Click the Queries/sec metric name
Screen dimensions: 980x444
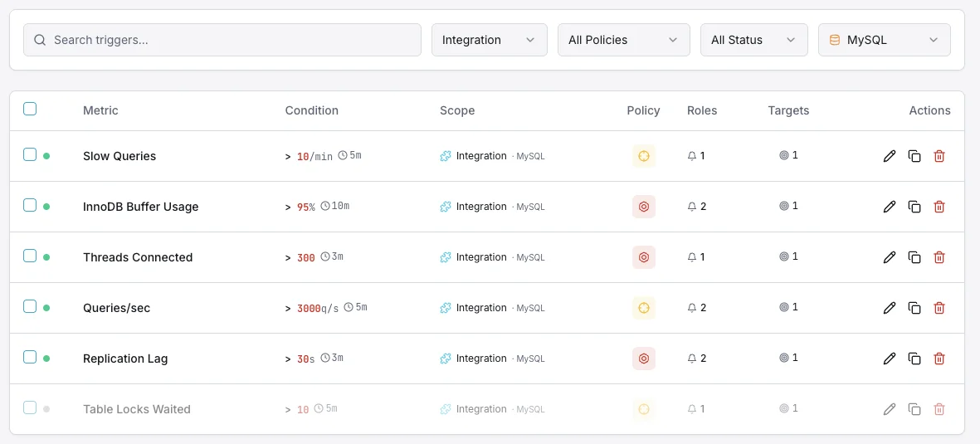(x=116, y=308)
